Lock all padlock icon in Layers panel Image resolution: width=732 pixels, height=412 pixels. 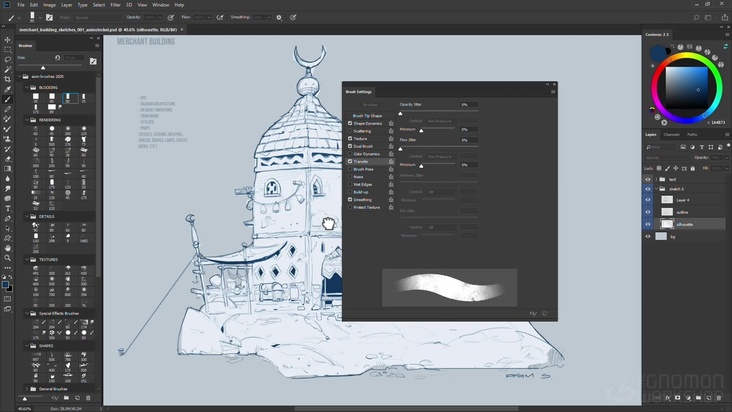[x=692, y=168]
